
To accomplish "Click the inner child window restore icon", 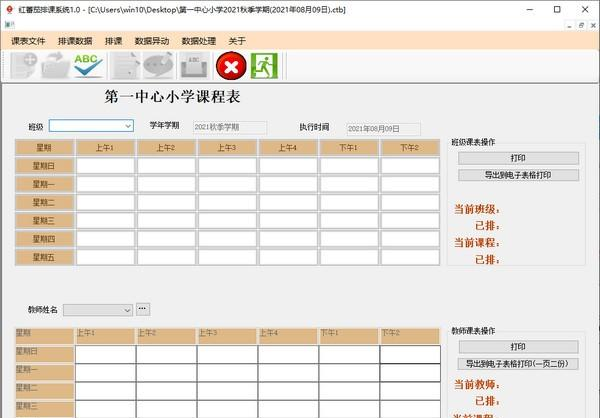I will [581, 25].
